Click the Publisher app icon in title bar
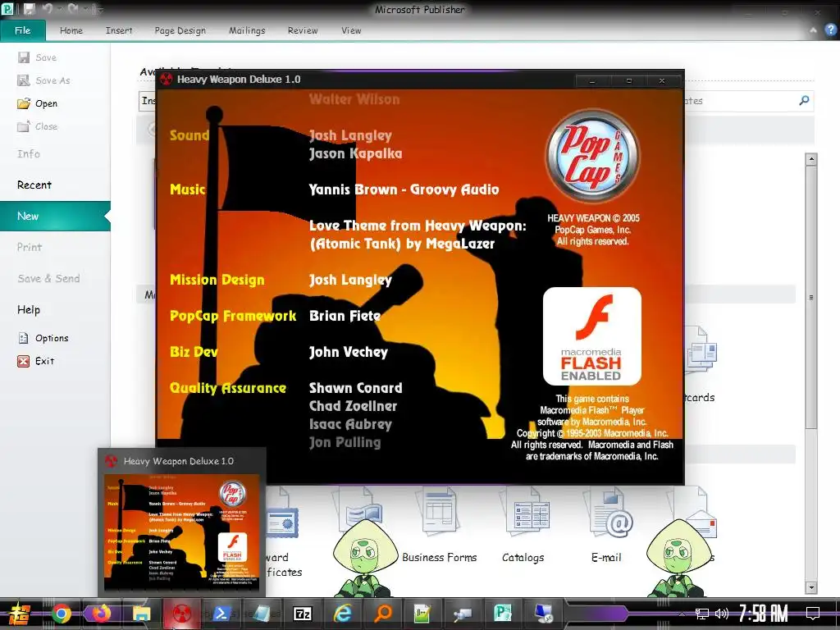This screenshot has width=840, height=630. click(8, 8)
